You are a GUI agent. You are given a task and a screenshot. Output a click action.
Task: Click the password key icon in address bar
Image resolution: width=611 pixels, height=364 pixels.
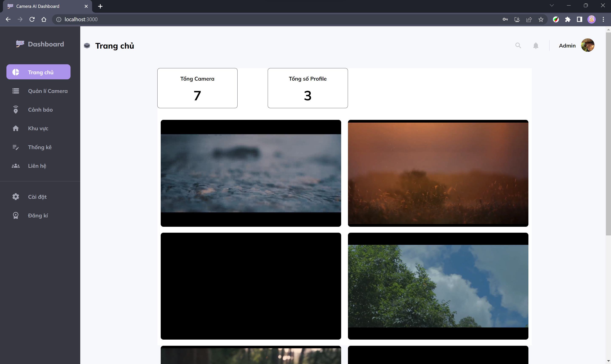click(505, 19)
